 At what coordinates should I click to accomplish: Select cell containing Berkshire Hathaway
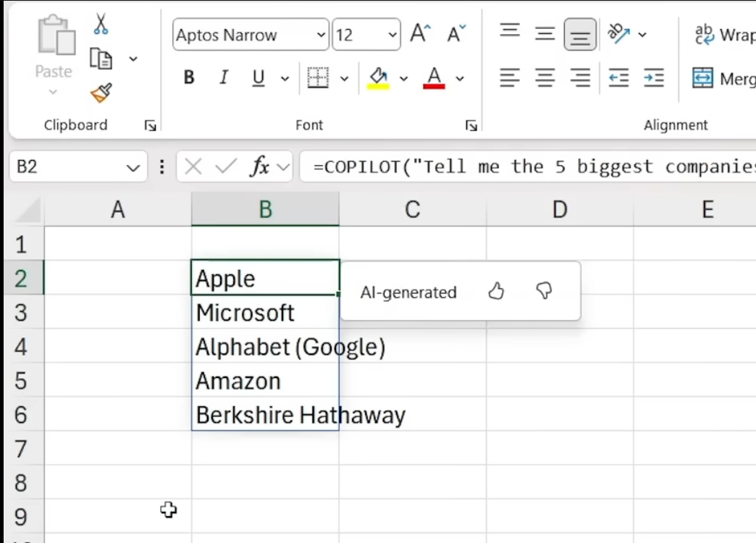pyautogui.click(x=265, y=414)
